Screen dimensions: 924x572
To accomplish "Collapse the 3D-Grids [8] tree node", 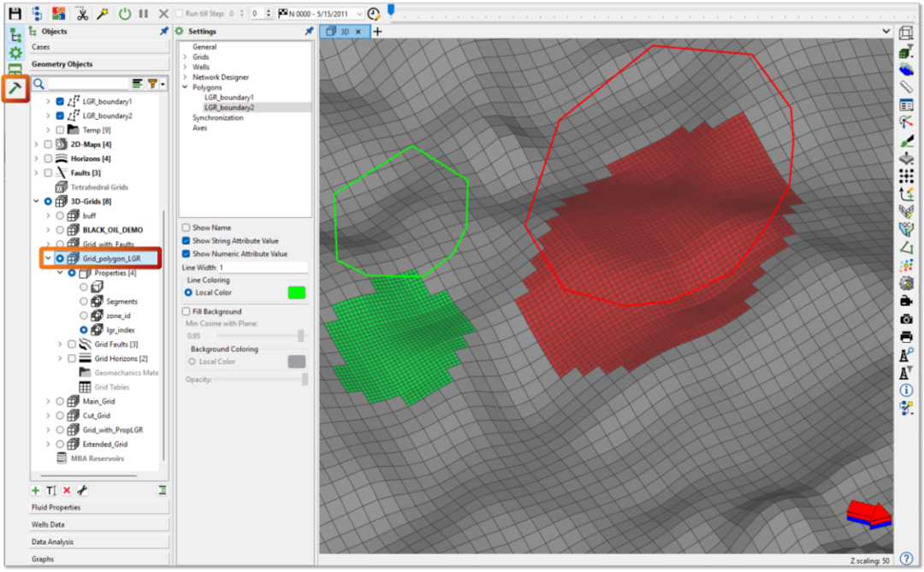I will pyautogui.click(x=37, y=202).
